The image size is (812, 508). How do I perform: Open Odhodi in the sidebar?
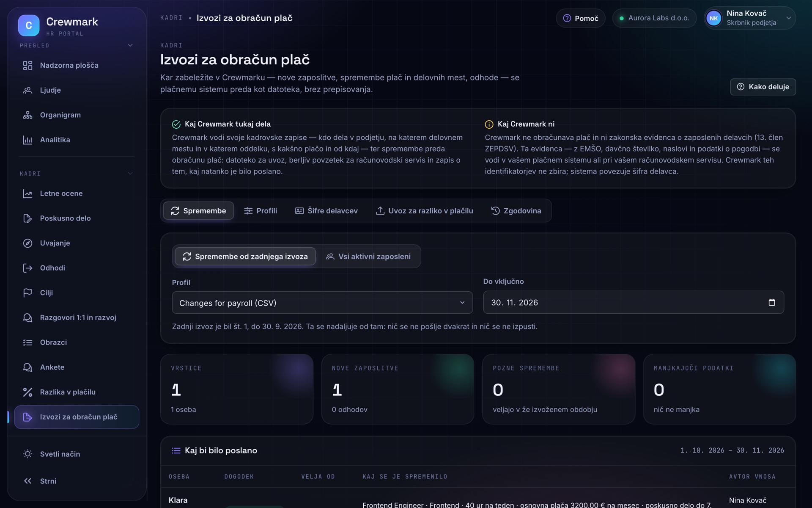[77, 268]
